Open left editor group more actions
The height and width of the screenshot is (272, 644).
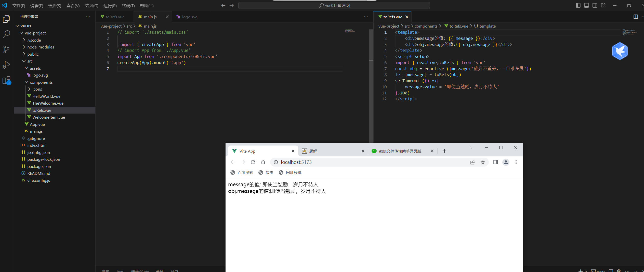[366, 17]
